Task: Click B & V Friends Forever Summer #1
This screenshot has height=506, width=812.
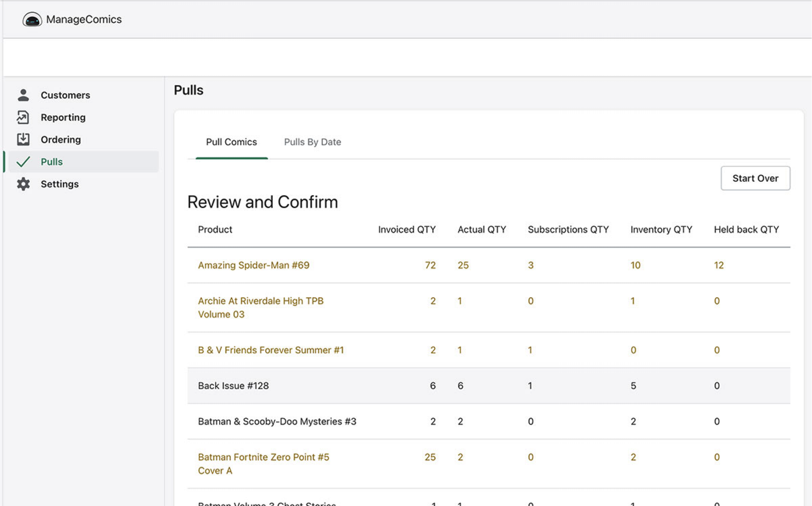Action: click(270, 350)
